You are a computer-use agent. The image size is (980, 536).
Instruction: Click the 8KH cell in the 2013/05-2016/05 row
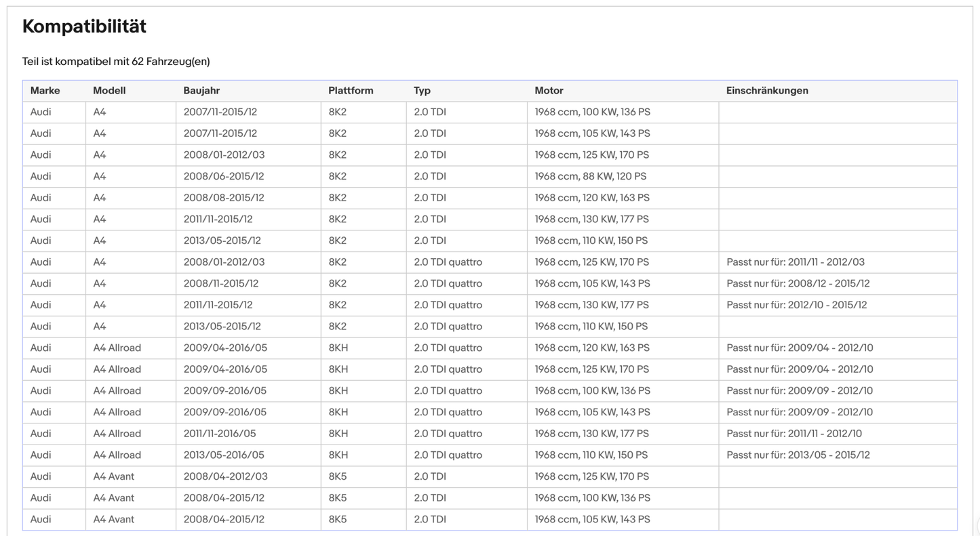pyautogui.click(x=364, y=455)
